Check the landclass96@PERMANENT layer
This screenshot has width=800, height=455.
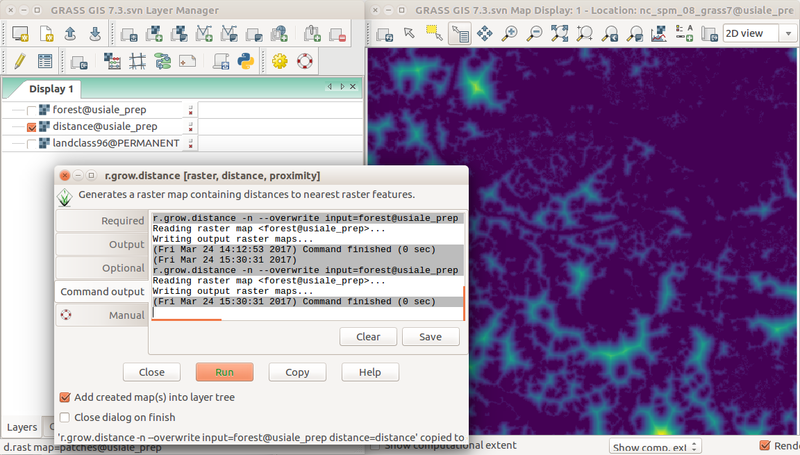[x=32, y=144]
